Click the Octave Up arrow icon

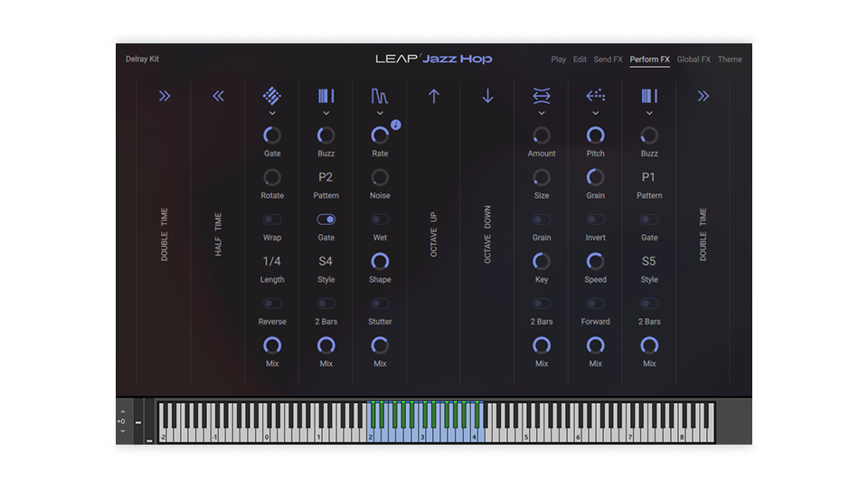pos(434,96)
